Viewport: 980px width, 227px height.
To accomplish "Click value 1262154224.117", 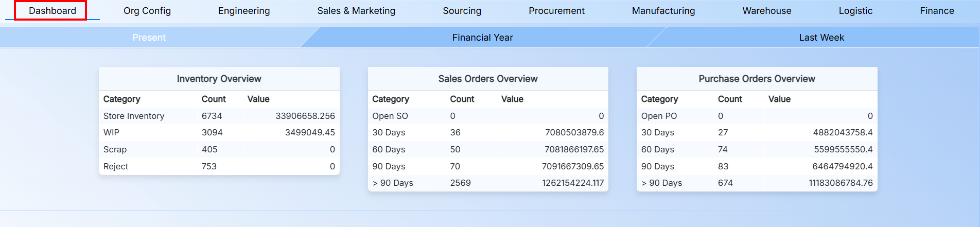I will (573, 183).
